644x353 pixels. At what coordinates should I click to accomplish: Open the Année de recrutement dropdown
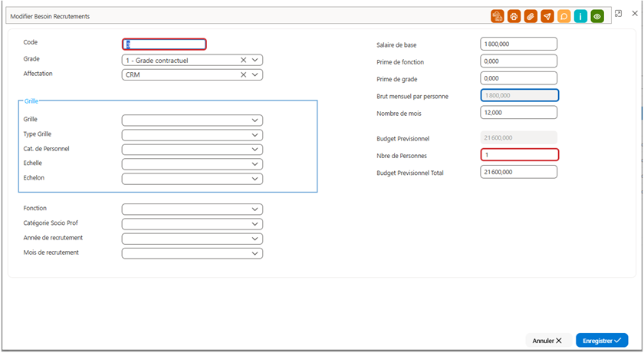[192, 239]
